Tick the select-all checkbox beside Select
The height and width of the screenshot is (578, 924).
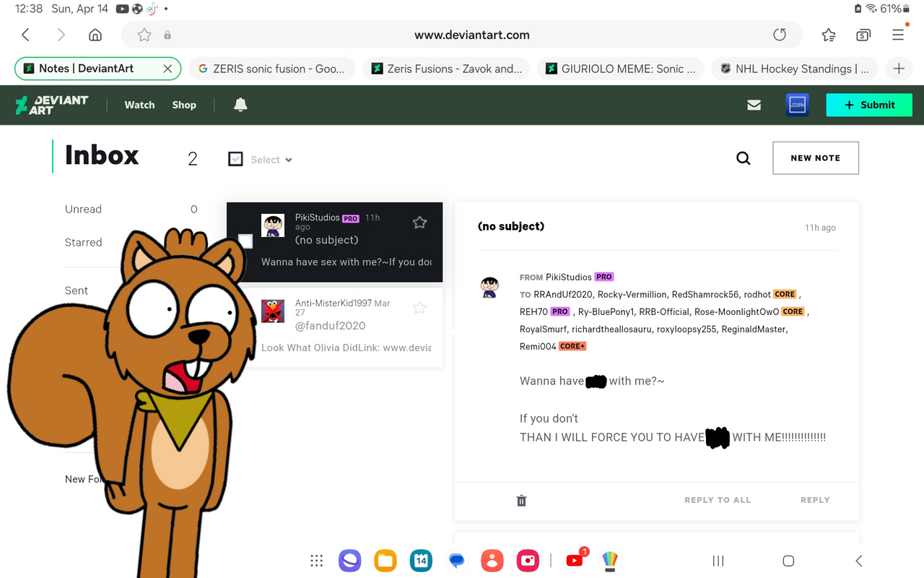(235, 159)
